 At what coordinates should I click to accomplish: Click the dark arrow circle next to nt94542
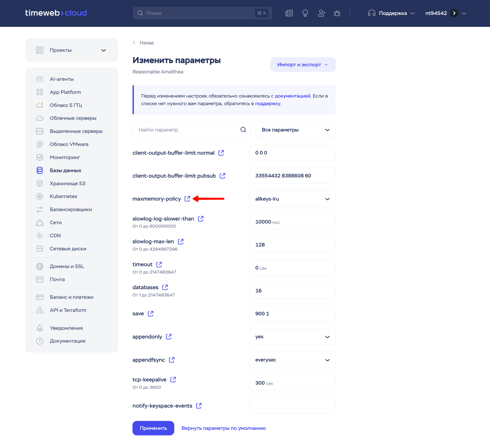454,13
